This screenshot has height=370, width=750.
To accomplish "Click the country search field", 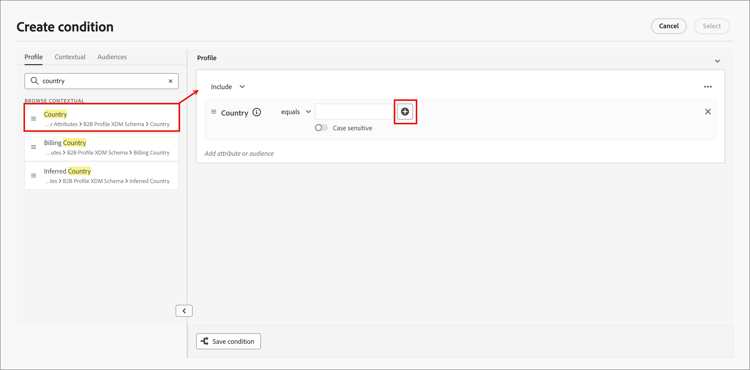I will tap(101, 81).
